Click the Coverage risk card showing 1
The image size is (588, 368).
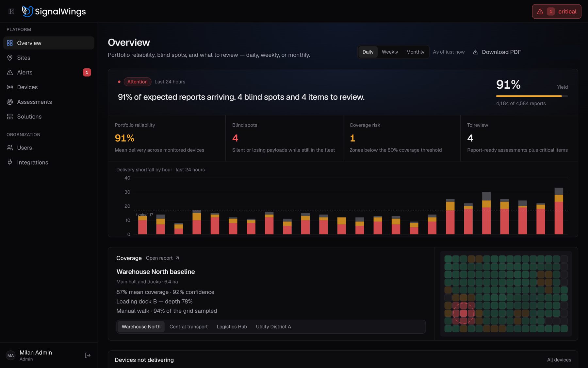coord(402,138)
